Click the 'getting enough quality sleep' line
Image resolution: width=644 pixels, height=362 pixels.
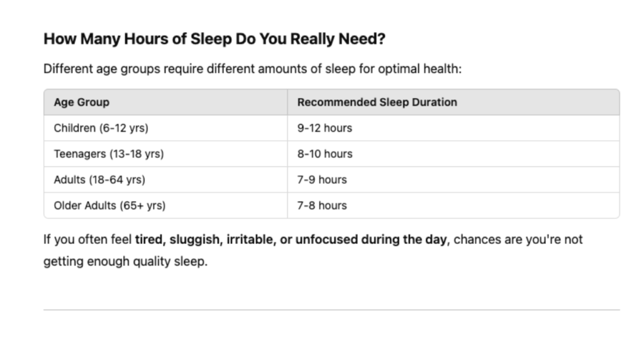125,261
